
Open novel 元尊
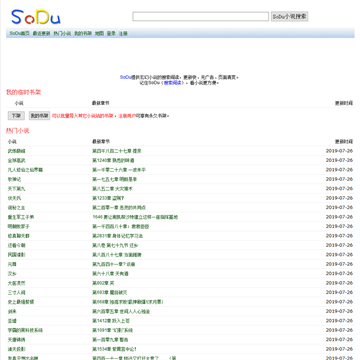(x=12, y=264)
